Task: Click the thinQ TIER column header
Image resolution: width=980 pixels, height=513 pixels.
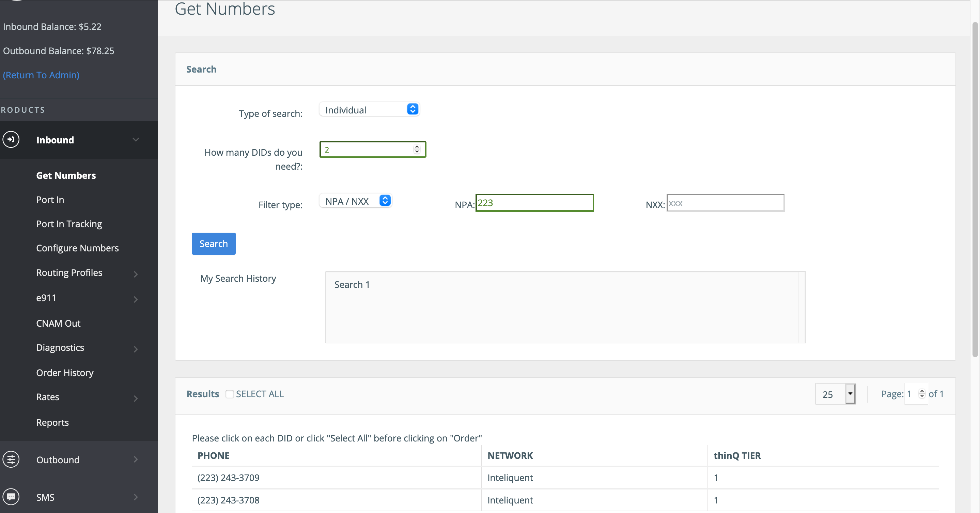Action: (x=737, y=455)
